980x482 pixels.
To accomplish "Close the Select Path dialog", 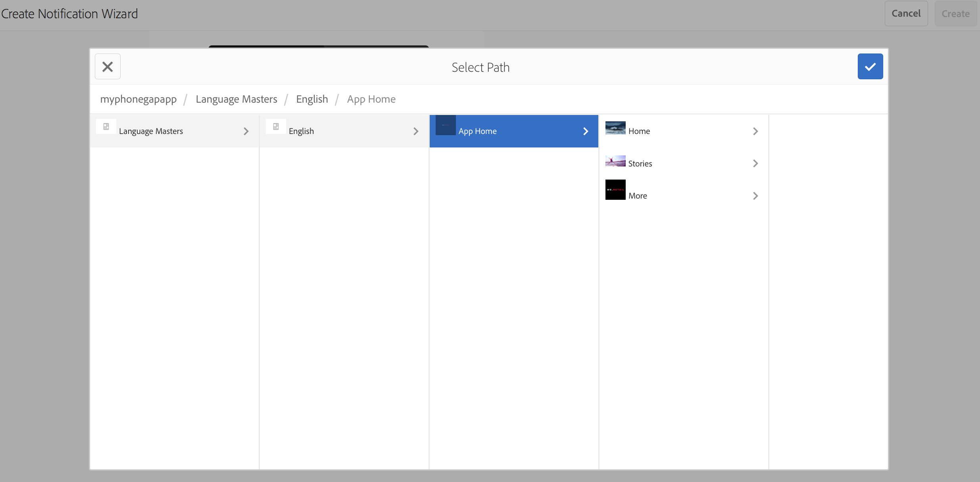I will coord(108,67).
